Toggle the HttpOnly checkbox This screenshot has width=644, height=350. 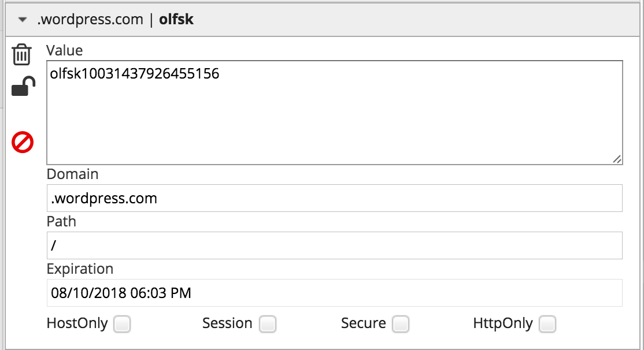point(547,325)
